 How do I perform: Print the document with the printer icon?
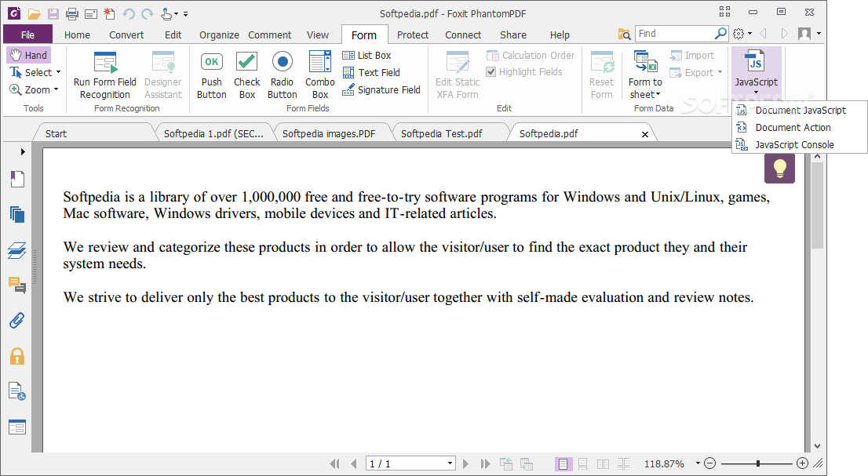coord(72,13)
